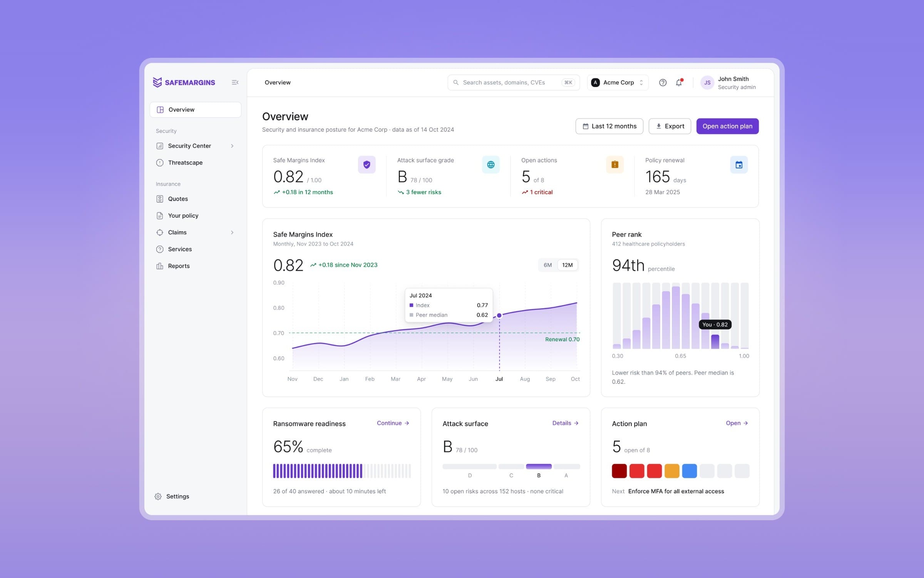Viewport: 924px width, 578px height.
Task: Click the Oct label on chart axis
Action: [x=575, y=379]
